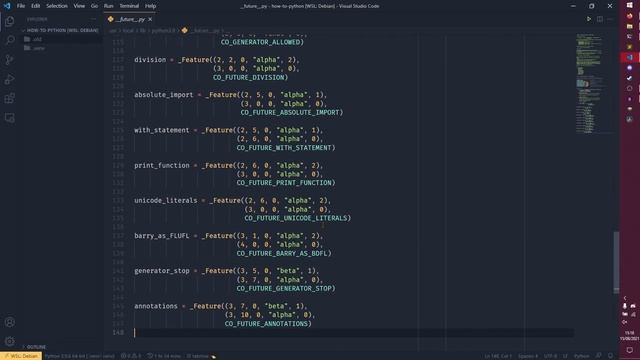640x360 pixels.
Task: Click the absolute_import variable name
Action: pos(164,95)
